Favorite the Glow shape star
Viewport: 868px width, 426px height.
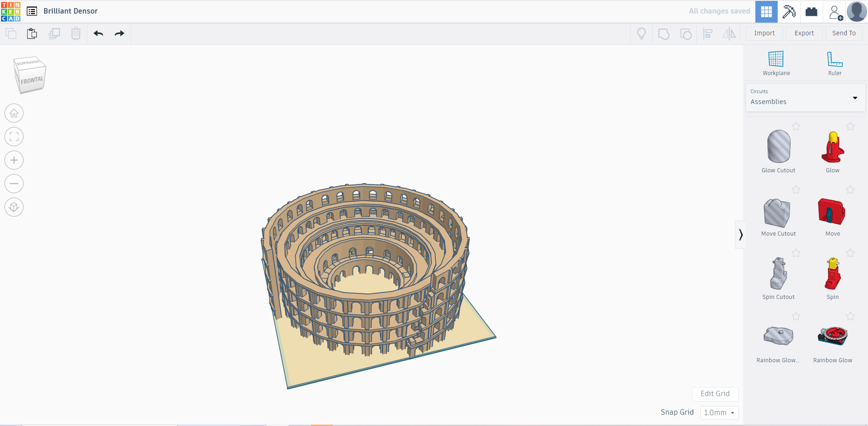850,126
